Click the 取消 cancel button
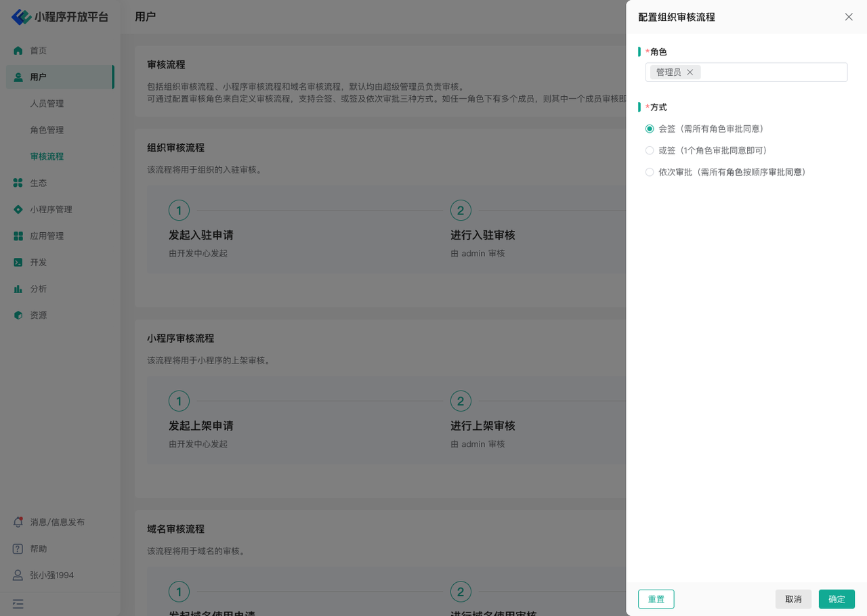The height and width of the screenshot is (616, 867). (x=793, y=599)
